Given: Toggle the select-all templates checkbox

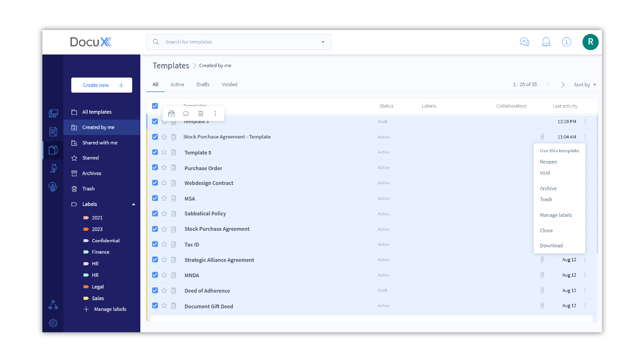Looking at the screenshot, I should pos(155,106).
